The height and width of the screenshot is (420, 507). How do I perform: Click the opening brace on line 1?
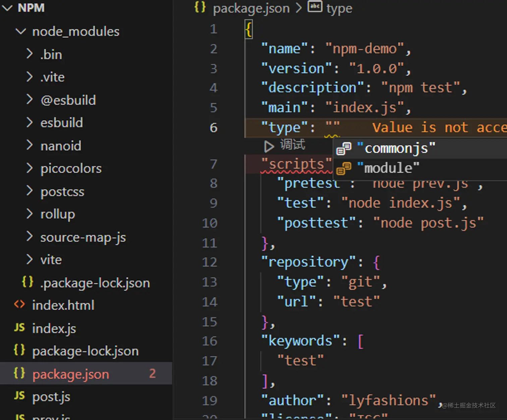tap(248, 29)
